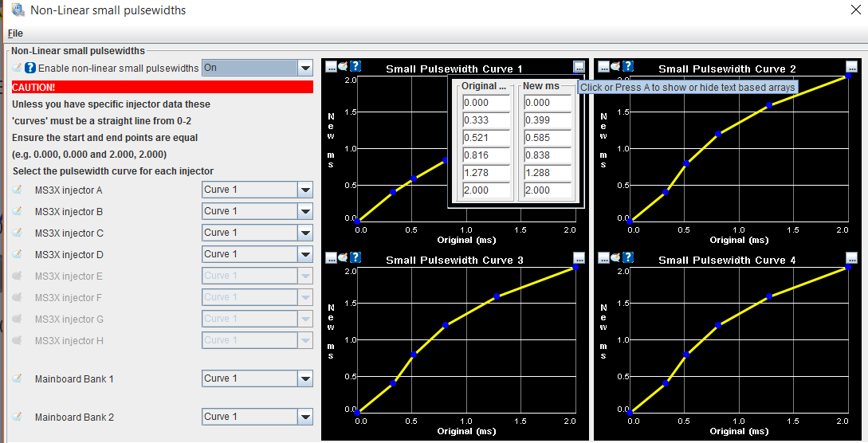This screenshot has height=443, width=868.
Task: Open the left options button on Curve 1
Action: pos(331,66)
